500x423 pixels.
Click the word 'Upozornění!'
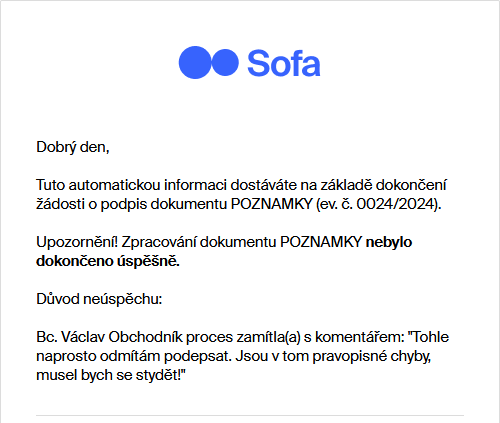pos(77,242)
